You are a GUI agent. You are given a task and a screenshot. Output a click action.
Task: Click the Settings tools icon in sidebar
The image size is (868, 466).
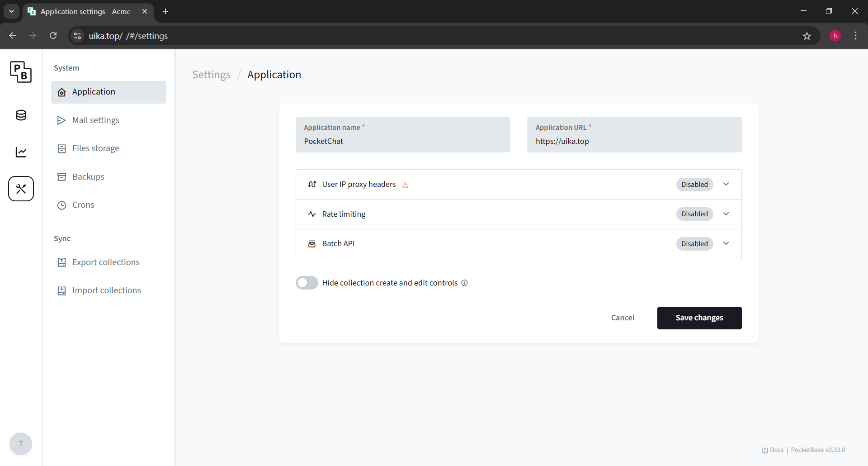(21, 189)
